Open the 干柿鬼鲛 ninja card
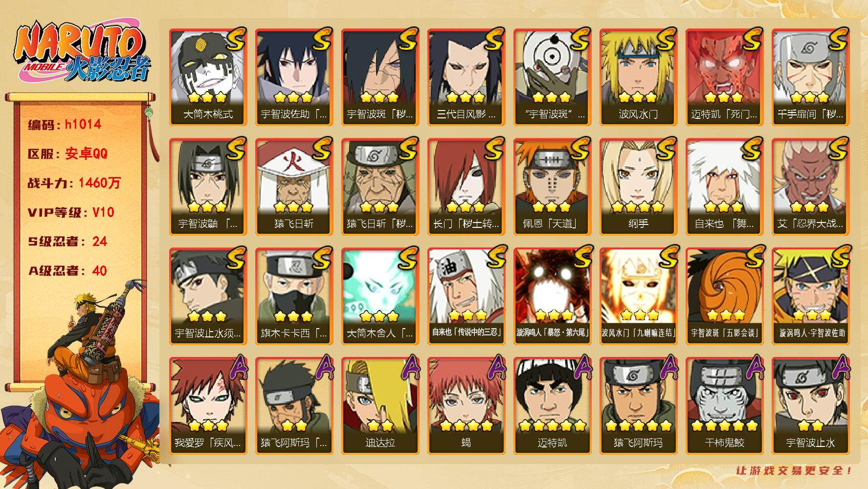This screenshot has height=489, width=868. click(x=724, y=405)
